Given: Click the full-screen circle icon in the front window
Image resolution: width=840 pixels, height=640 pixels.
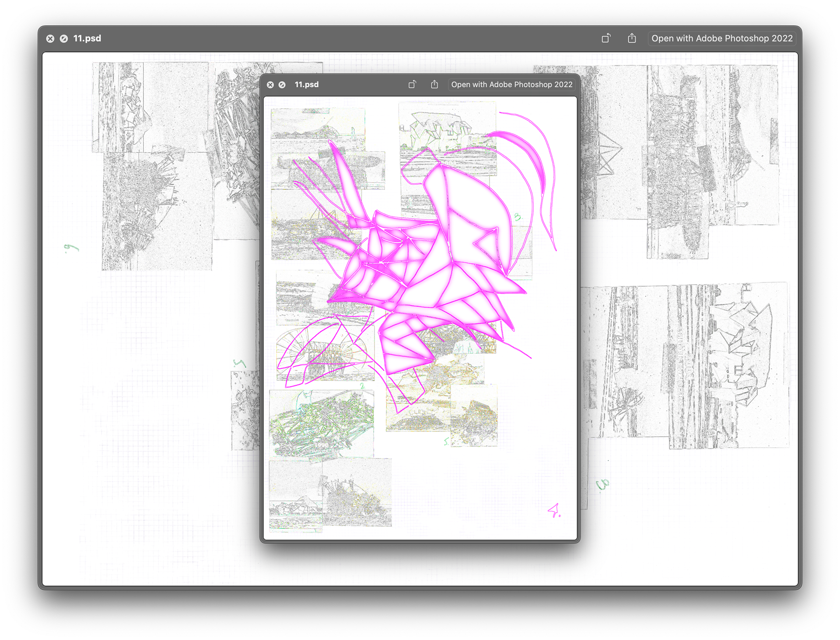Looking at the screenshot, I should point(282,85).
